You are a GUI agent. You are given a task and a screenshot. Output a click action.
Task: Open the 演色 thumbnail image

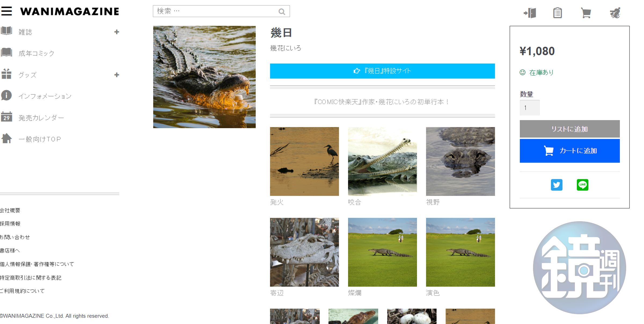[460, 252]
